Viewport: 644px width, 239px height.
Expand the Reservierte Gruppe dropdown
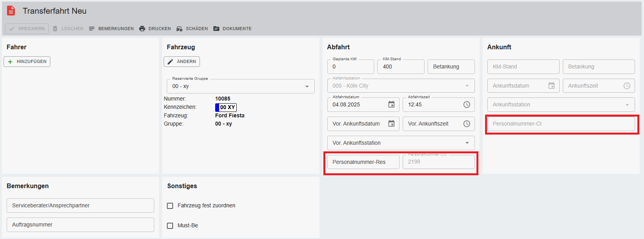click(307, 86)
